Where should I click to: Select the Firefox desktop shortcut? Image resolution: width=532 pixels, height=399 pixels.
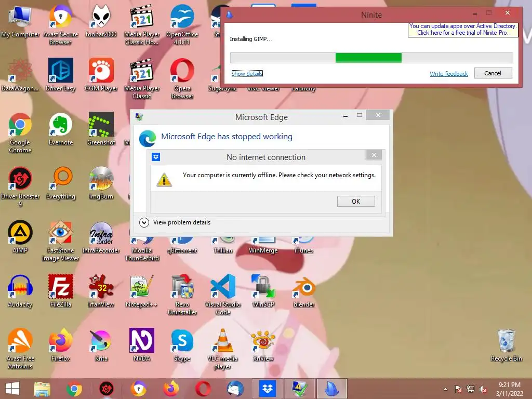click(x=60, y=345)
